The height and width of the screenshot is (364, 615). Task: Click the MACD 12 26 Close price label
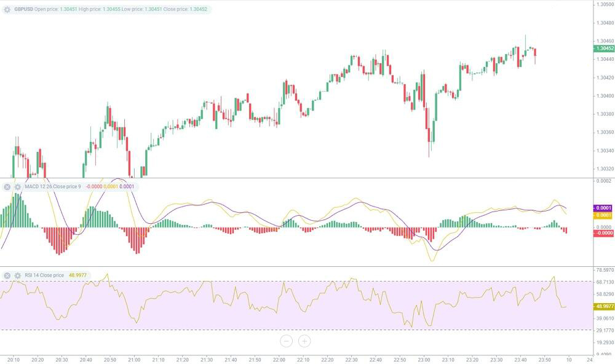click(53, 187)
